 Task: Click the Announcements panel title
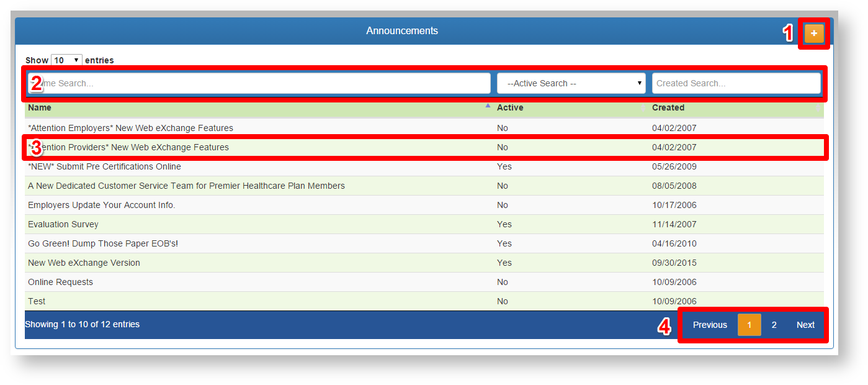[x=402, y=30]
